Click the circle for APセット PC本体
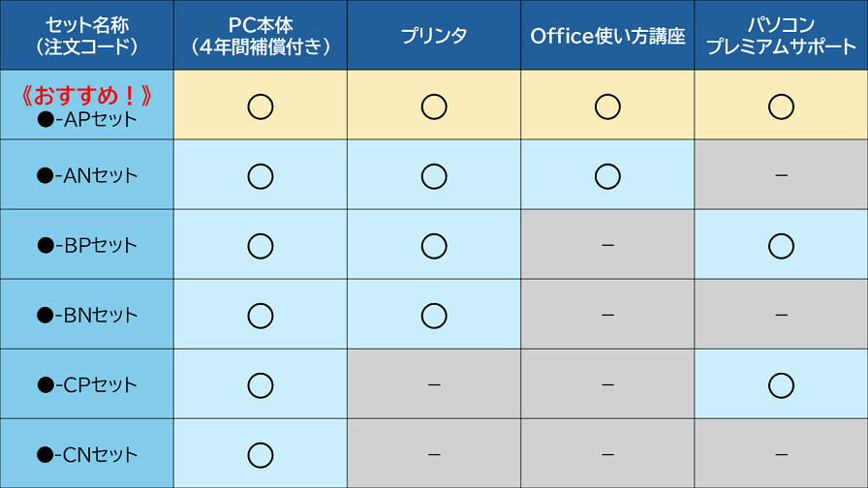Viewport: 868px width, 488px height. coord(260,107)
